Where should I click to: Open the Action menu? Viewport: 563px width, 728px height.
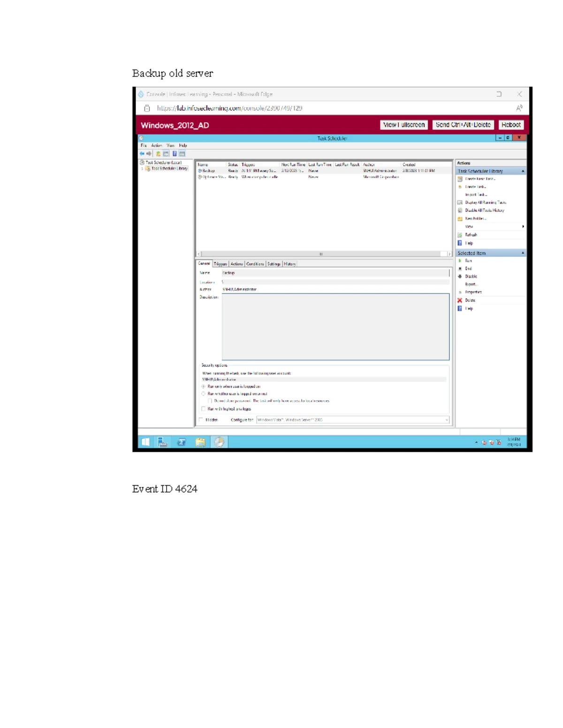tap(156, 145)
